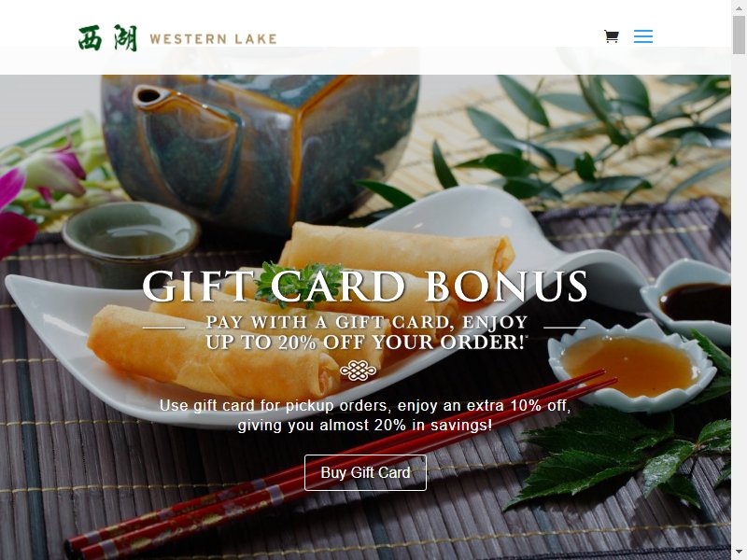The width and height of the screenshot is (747, 560).
Task: Click the Buy Gift Card button
Action: click(365, 472)
